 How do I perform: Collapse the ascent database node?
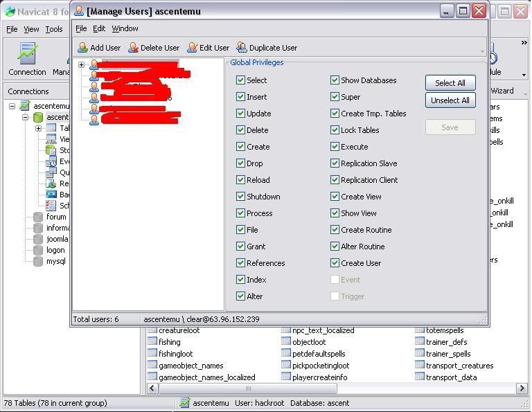pyautogui.click(x=25, y=117)
